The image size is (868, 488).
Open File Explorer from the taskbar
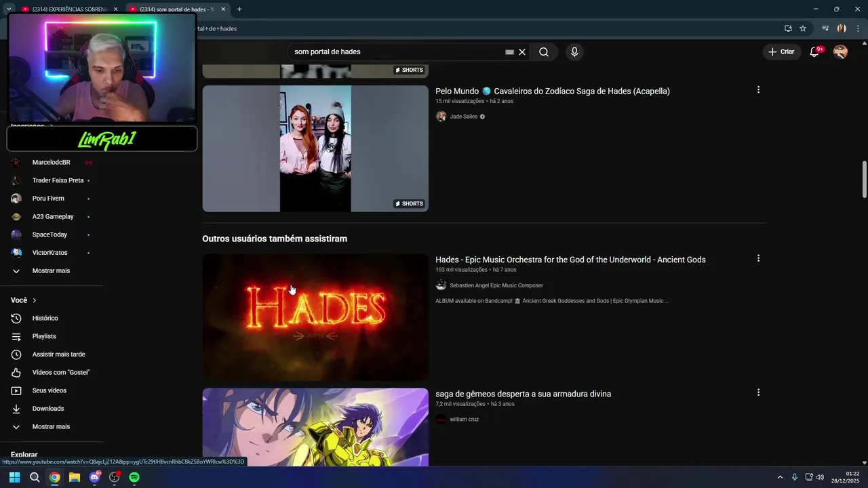pos(75,477)
